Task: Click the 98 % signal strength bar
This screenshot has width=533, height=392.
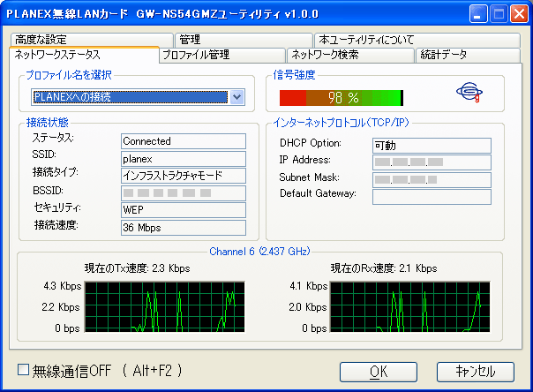Action: point(342,98)
